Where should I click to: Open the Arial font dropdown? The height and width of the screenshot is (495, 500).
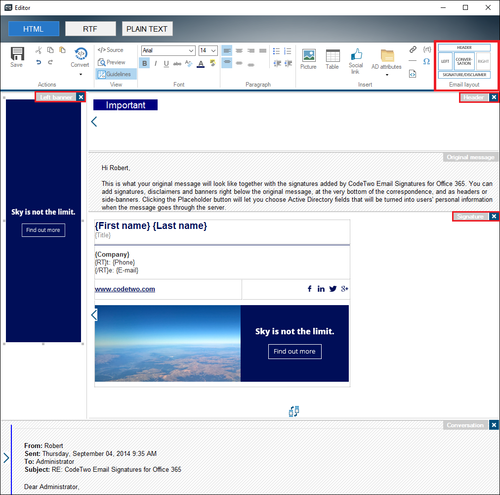pos(168,50)
